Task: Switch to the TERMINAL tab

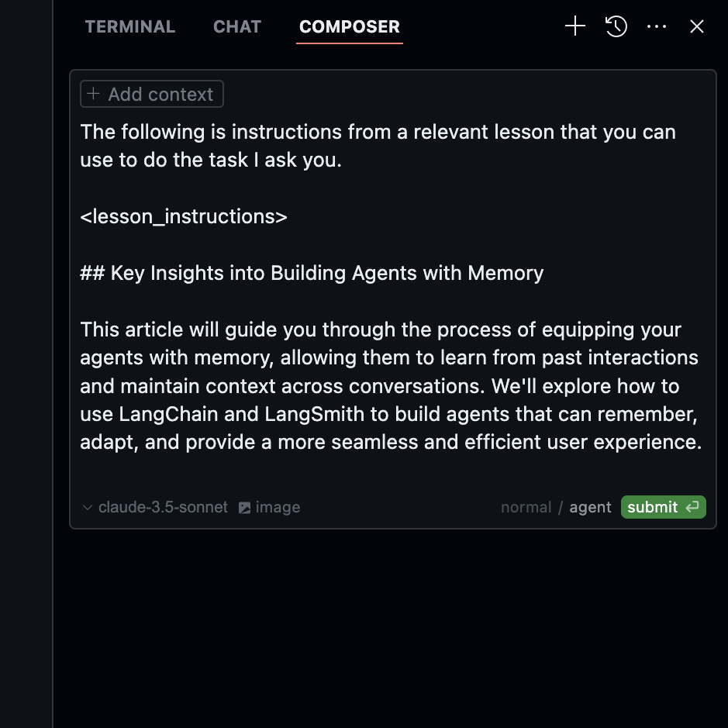Action: (x=130, y=26)
